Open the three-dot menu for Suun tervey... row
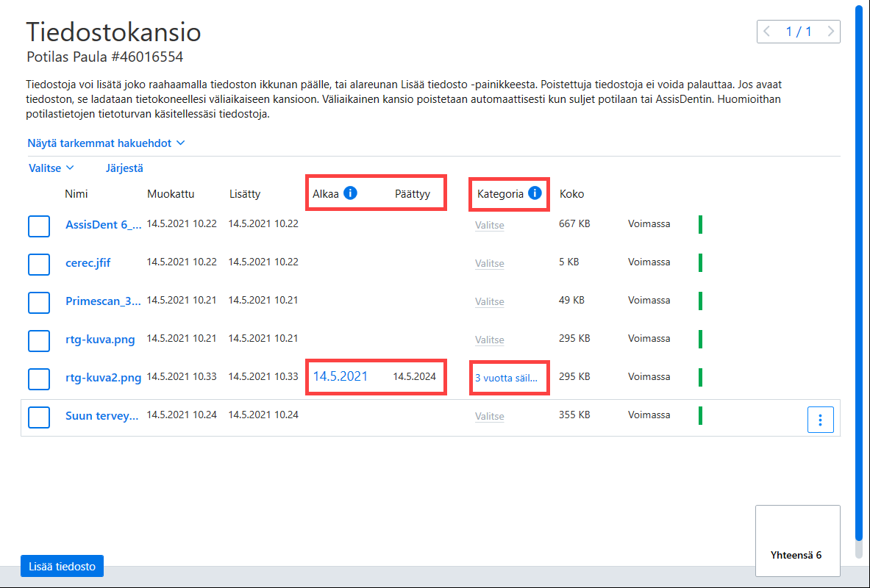870x588 pixels. coord(820,420)
